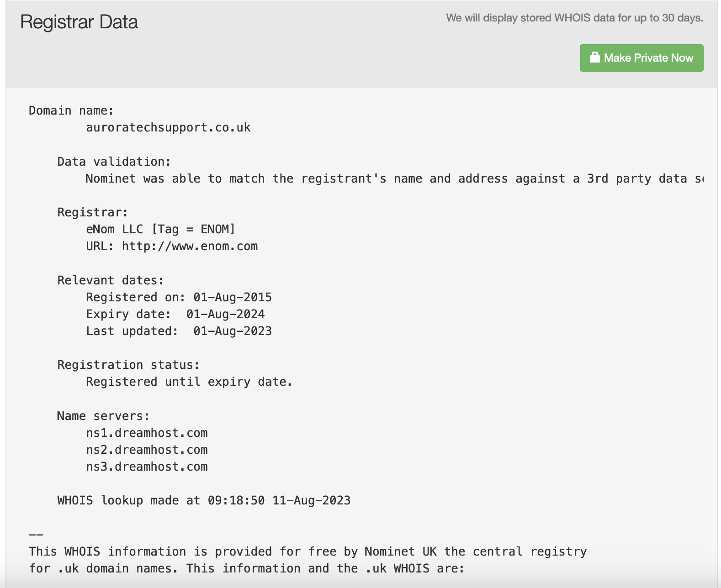Screen dimensions: 721x588
Task: Click the Registration status label
Action: click(128, 365)
